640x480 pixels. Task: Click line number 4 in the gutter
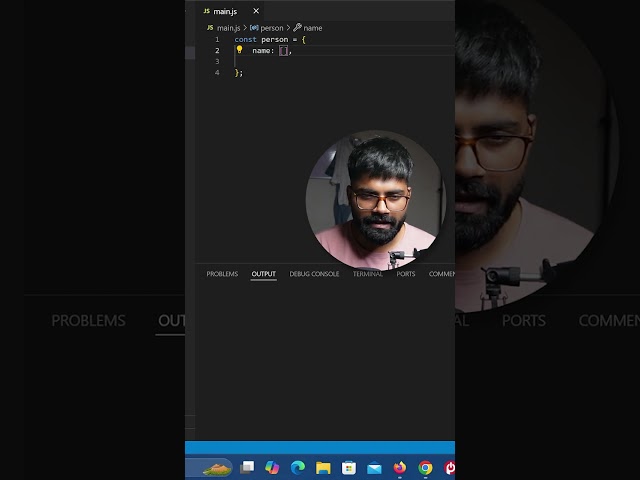[217, 73]
